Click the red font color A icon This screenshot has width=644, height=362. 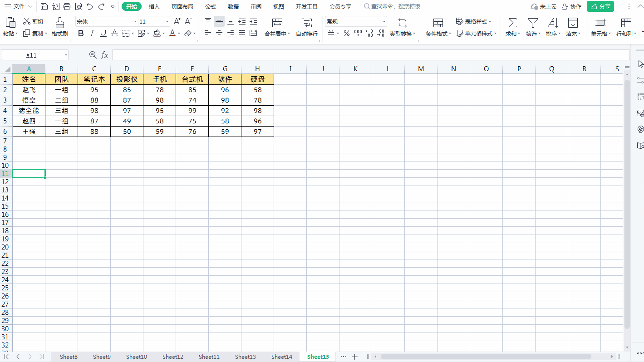pos(172,33)
